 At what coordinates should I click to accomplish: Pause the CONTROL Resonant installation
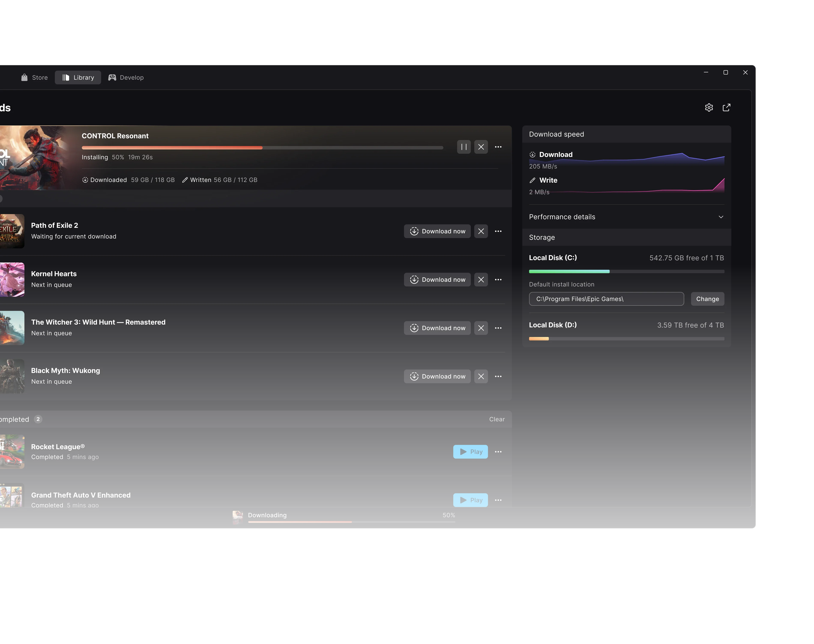[x=464, y=147]
